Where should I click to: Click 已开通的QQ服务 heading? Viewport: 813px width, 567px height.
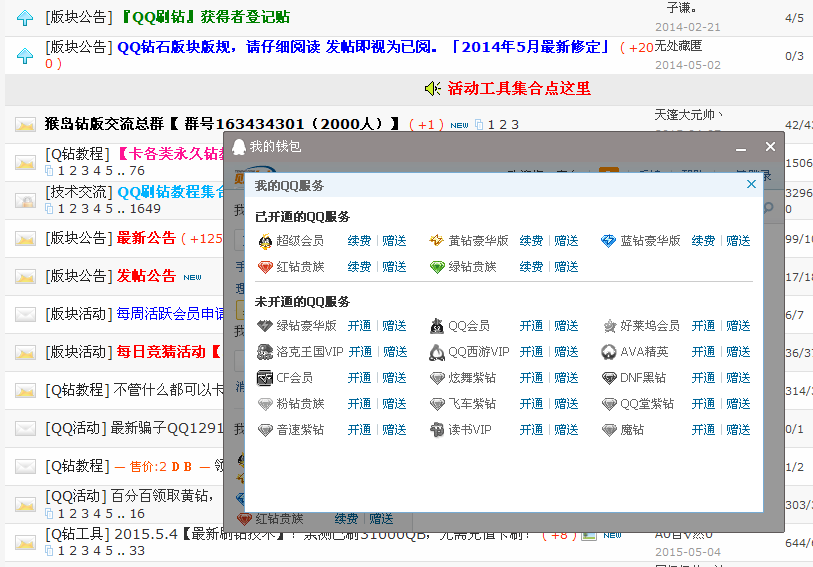303,217
